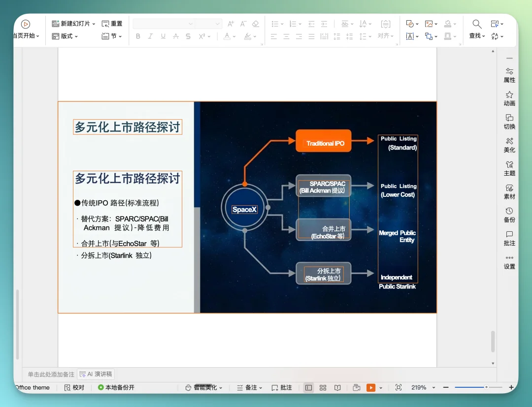This screenshot has height=407, width=532.
Task: Open the 节 section menu
Action: coord(112,36)
